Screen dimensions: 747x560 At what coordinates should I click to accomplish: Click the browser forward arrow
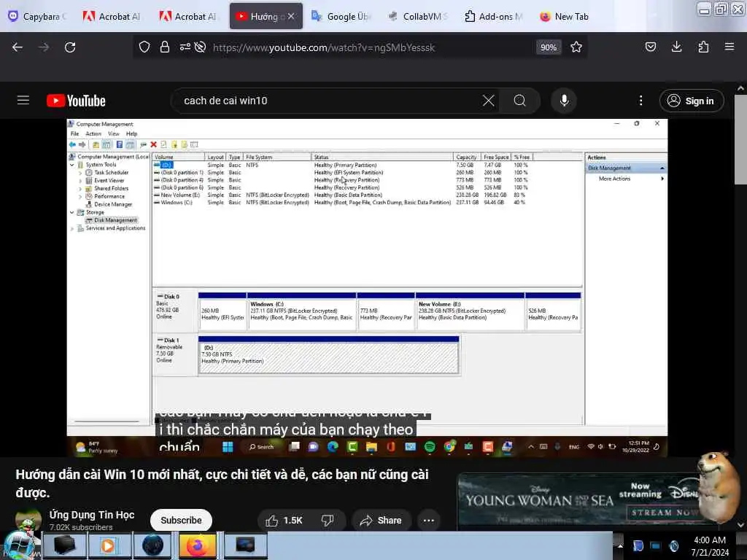point(44,47)
